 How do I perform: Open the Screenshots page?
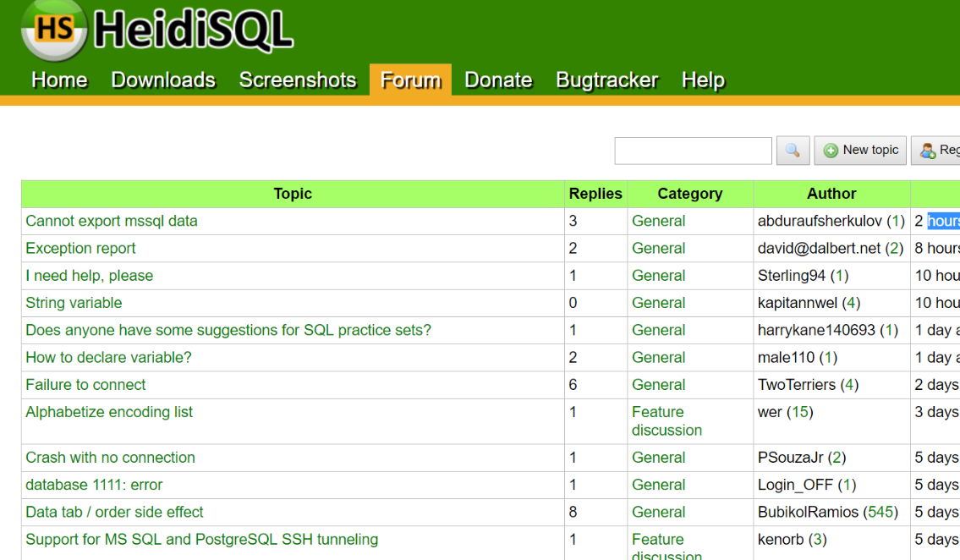298,80
